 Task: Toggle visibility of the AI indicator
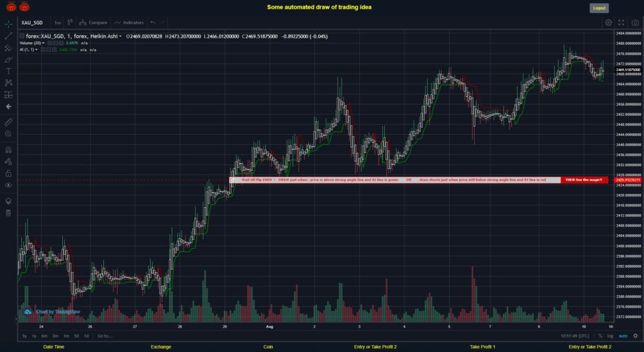(43, 50)
